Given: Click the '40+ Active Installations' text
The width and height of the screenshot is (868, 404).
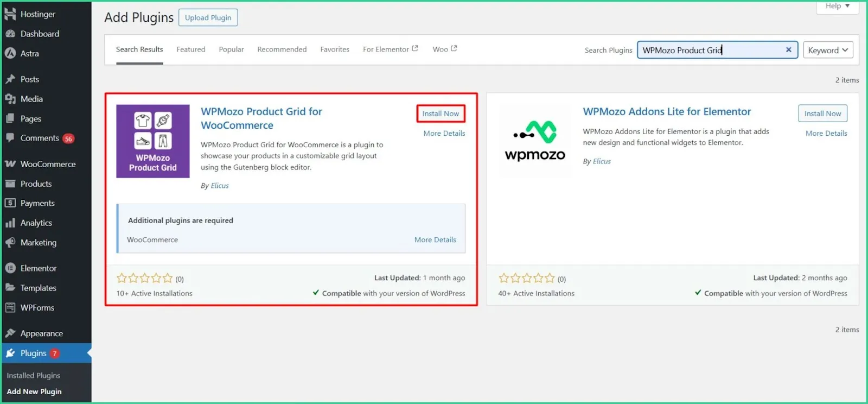Looking at the screenshot, I should pyautogui.click(x=536, y=293).
